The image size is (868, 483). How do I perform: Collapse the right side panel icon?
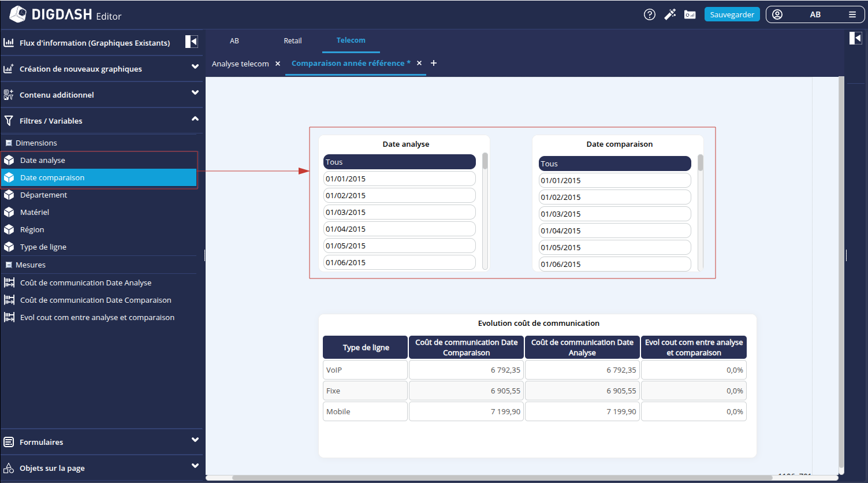tap(855, 39)
